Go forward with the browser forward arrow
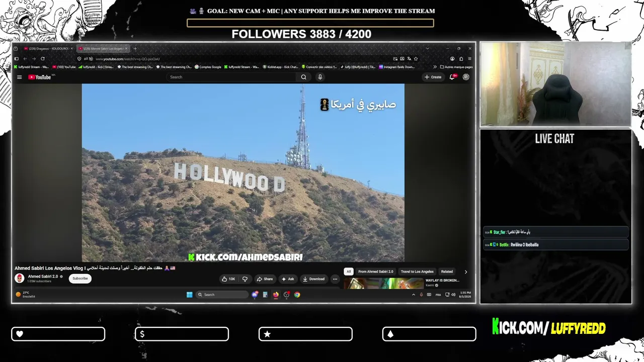Screen dimensions: 644x362 pos(34,59)
